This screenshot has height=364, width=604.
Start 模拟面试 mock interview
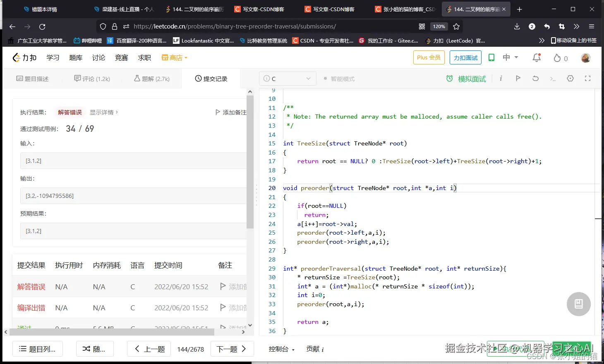(x=466, y=79)
